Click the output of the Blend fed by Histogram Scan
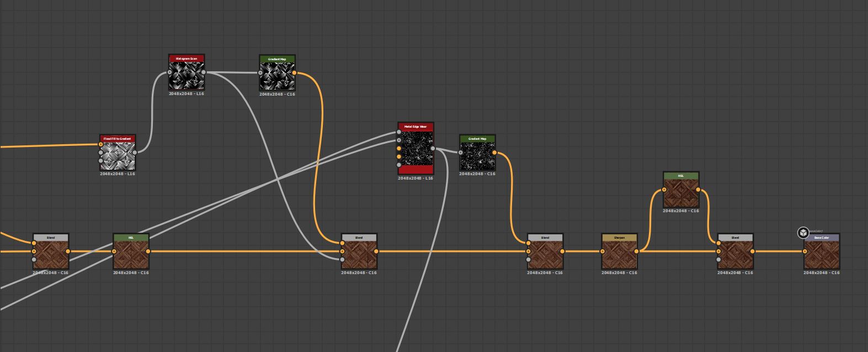The image size is (868, 352). pos(376,251)
